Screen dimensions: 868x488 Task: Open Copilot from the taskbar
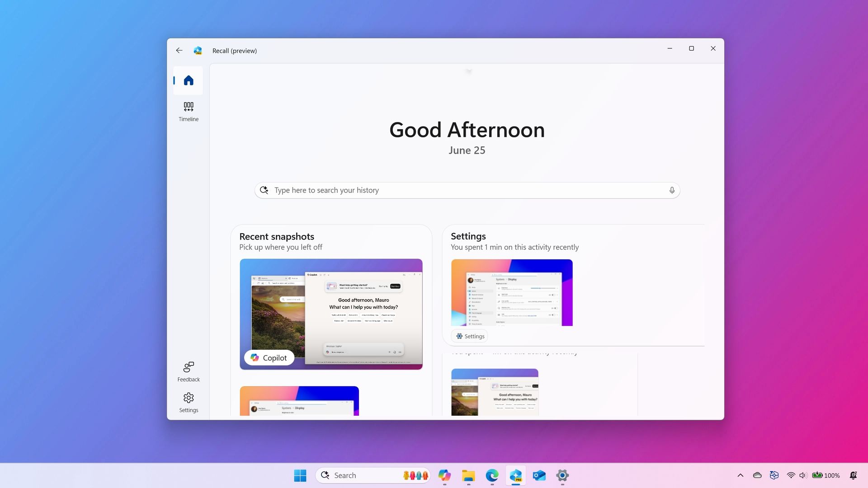(445, 475)
